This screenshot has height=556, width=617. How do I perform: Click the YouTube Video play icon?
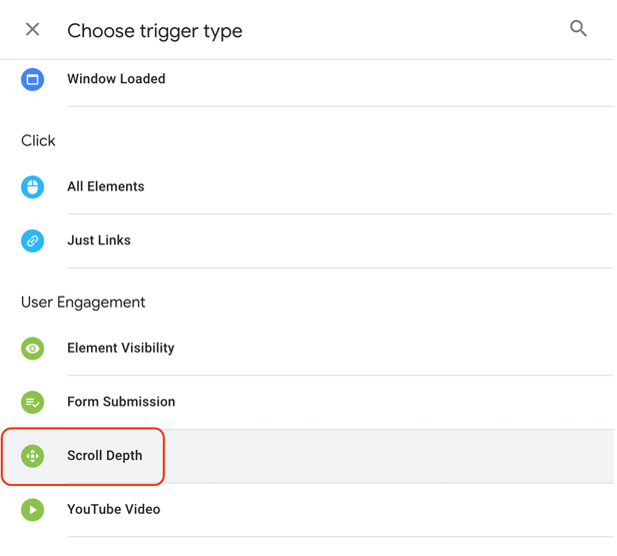(x=32, y=510)
